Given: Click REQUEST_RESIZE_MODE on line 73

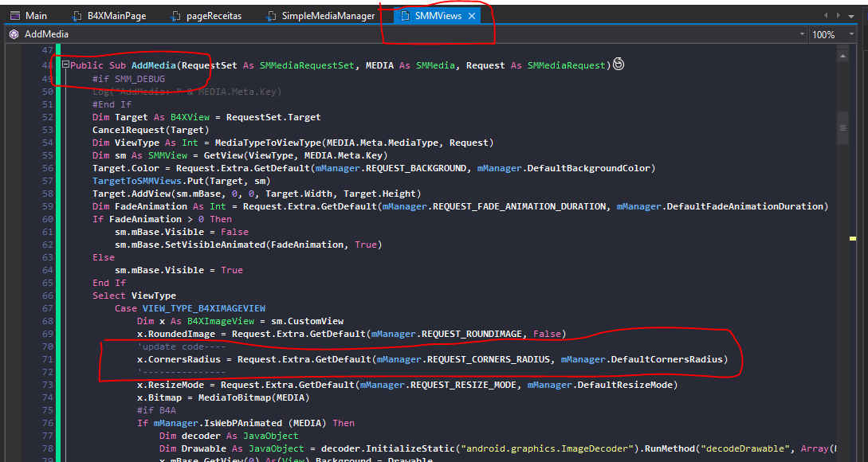Looking at the screenshot, I should tap(464, 385).
